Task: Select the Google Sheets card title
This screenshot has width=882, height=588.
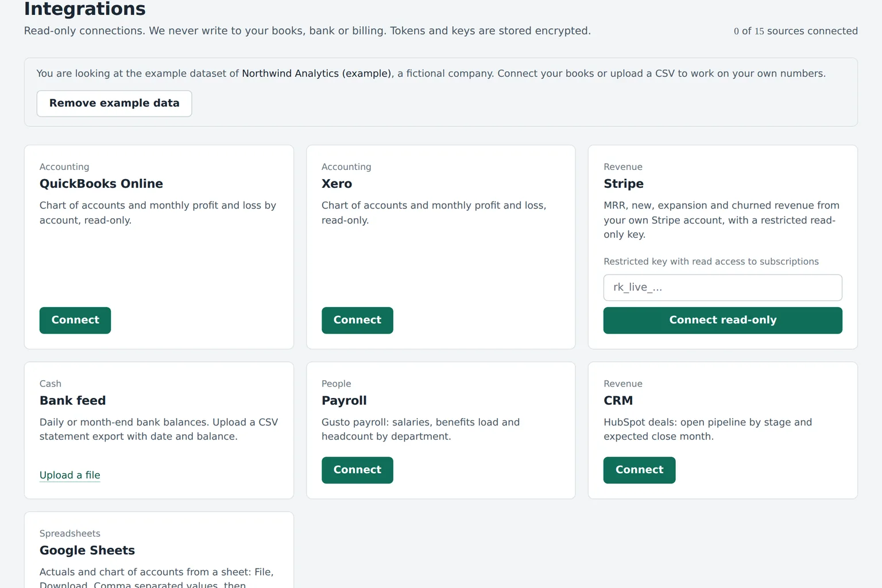Action: (x=87, y=551)
